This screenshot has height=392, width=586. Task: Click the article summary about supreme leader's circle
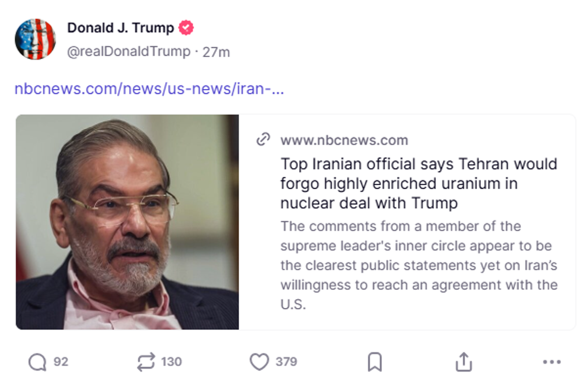[419, 265]
